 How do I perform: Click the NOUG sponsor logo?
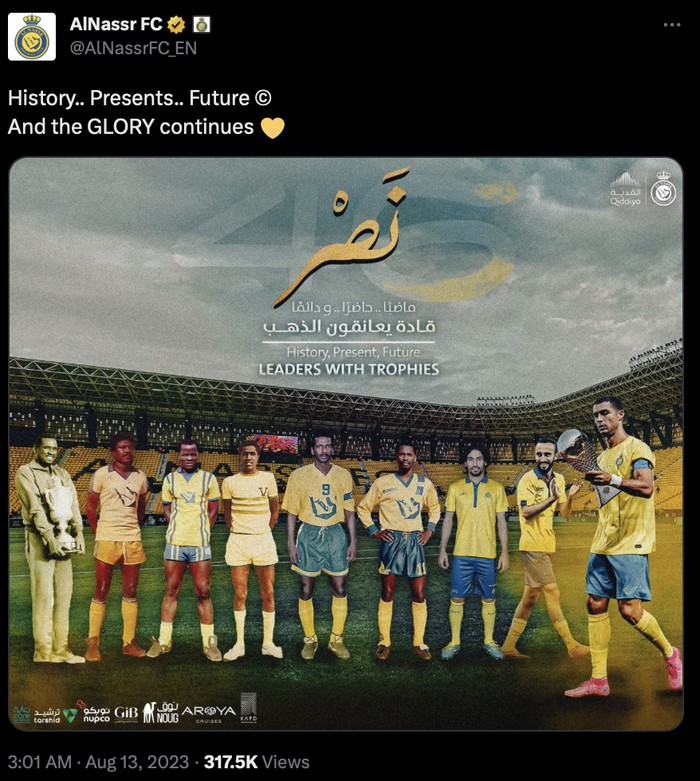tap(160, 713)
